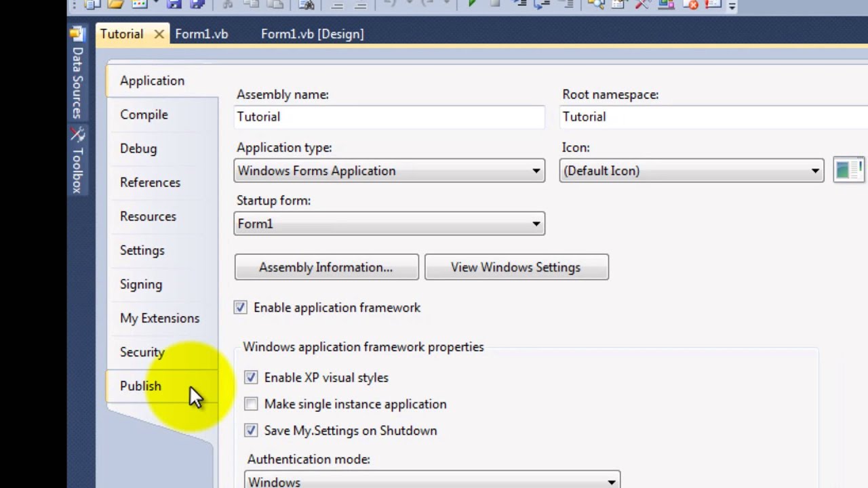Click the Open File folder icon
The height and width of the screenshot is (488, 868).
point(115,4)
